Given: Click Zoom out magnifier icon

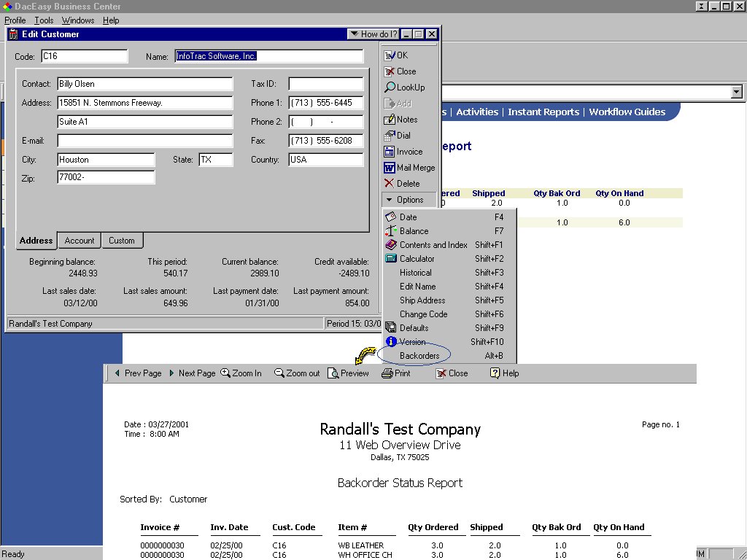Looking at the screenshot, I should click(279, 373).
